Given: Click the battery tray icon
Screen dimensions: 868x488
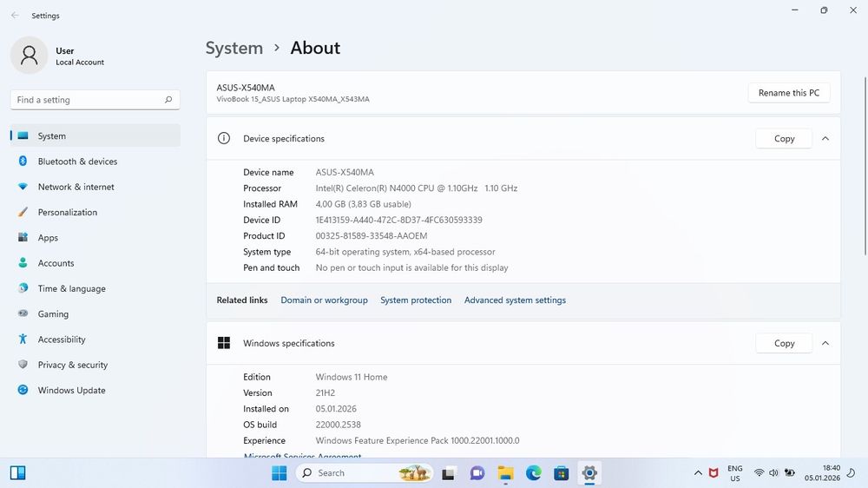Looking at the screenshot, I should (x=789, y=473).
